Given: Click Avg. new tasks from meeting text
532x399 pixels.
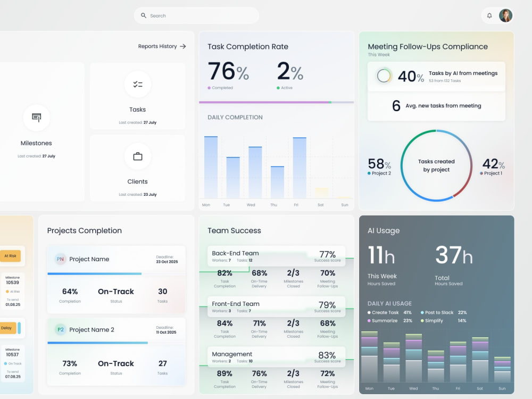Looking at the screenshot, I should [x=443, y=106].
